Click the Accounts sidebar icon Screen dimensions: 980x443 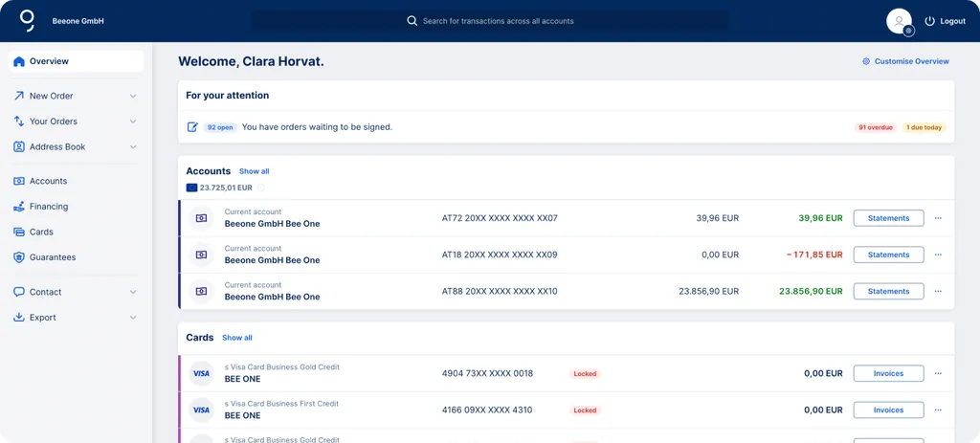coord(19,181)
